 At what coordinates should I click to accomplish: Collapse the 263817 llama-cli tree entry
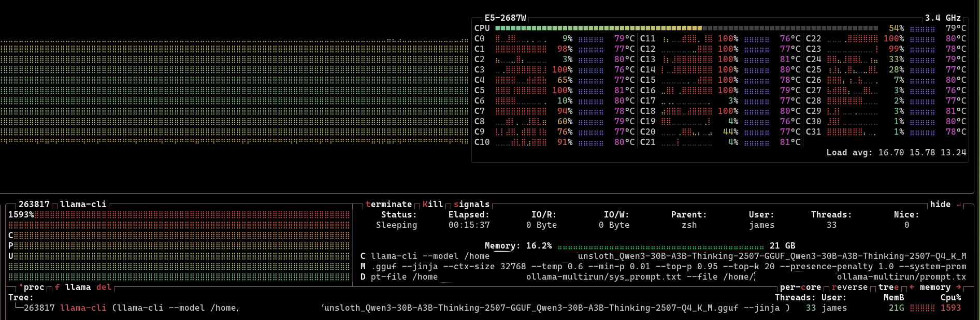coord(19,308)
